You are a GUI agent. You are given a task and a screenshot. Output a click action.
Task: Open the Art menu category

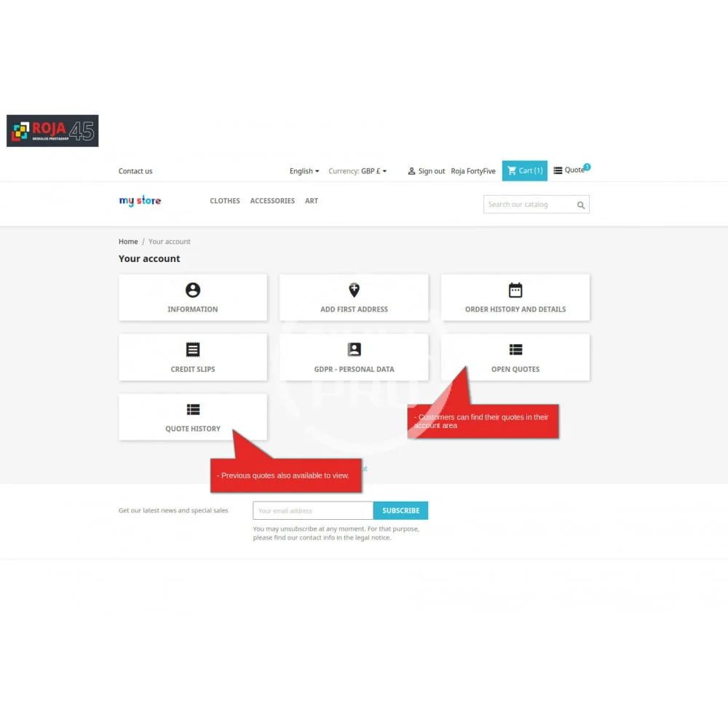(x=312, y=201)
